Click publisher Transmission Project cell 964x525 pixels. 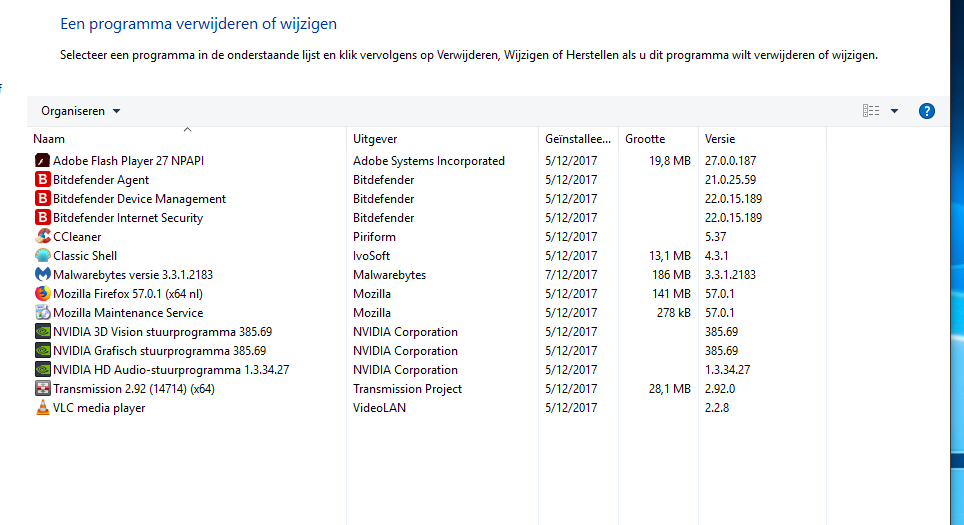pyautogui.click(x=408, y=390)
